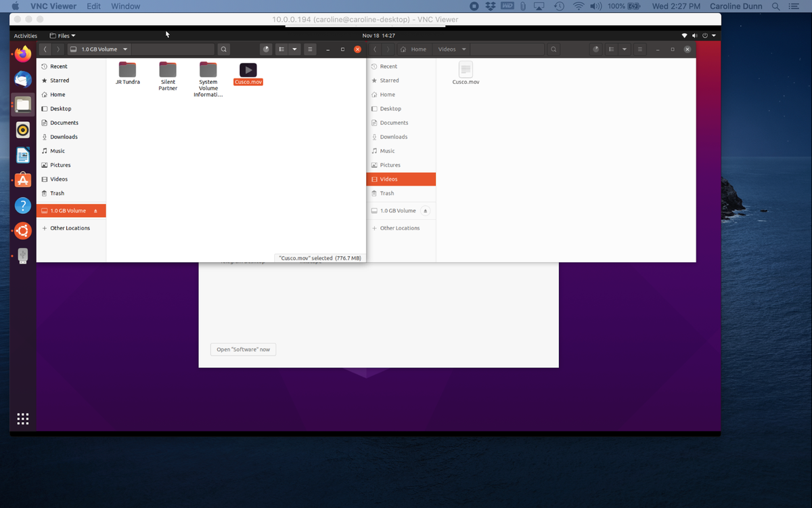The height and width of the screenshot is (508, 812).
Task: Select the Cusco.mov file in the Videos window
Action: 466,70
